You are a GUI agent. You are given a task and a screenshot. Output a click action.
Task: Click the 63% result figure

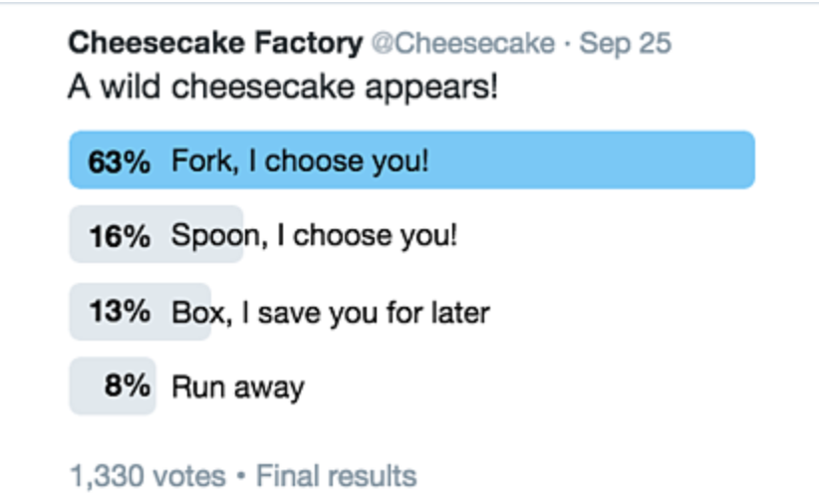[x=119, y=160]
